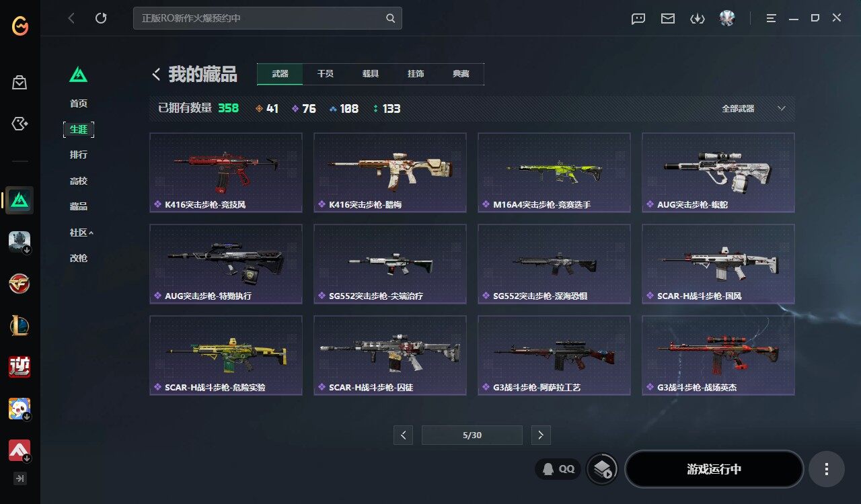Switch to the 干员 tab
Image resolution: width=861 pixels, height=504 pixels.
pyautogui.click(x=326, y=74)
